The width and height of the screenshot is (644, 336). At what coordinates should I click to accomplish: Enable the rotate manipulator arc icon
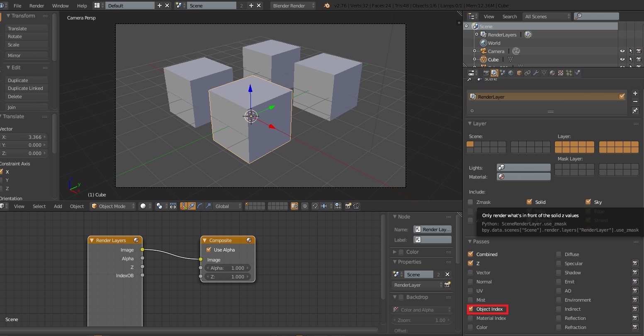pos(200,206)
